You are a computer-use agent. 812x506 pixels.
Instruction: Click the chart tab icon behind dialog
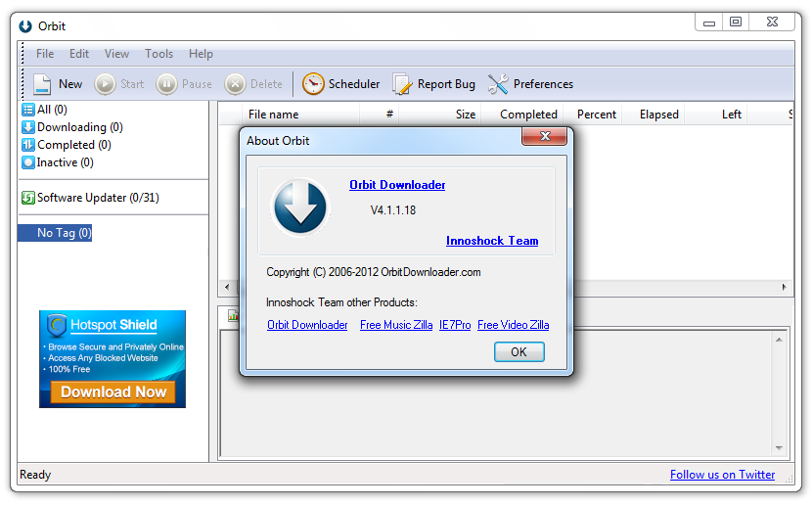233,315
